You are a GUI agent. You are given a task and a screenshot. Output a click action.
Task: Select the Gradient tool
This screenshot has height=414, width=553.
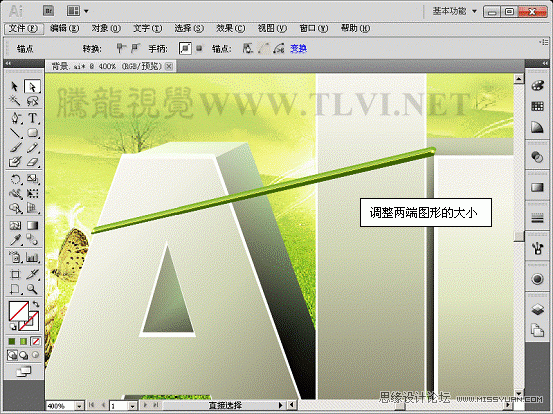(x=32, y=225)
